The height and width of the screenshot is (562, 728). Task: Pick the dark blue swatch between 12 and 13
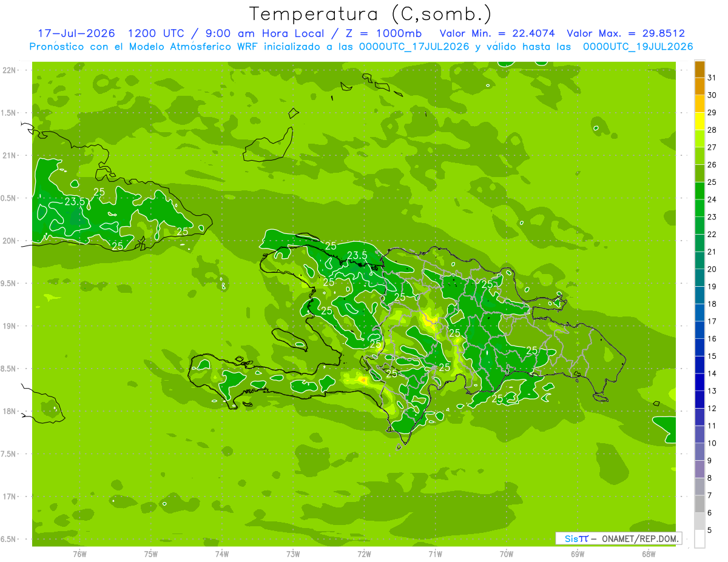pos(699,400)
